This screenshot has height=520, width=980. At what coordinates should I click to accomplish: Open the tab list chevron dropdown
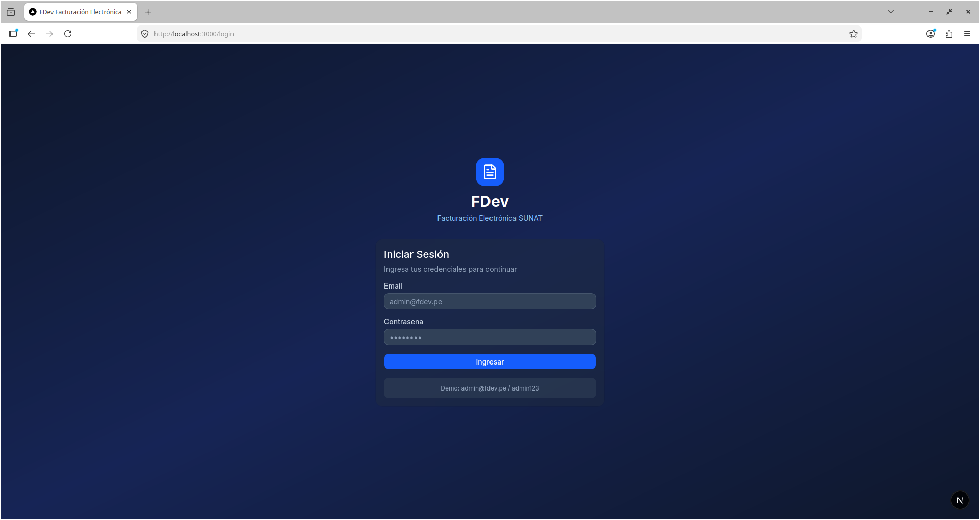[891, 11]
